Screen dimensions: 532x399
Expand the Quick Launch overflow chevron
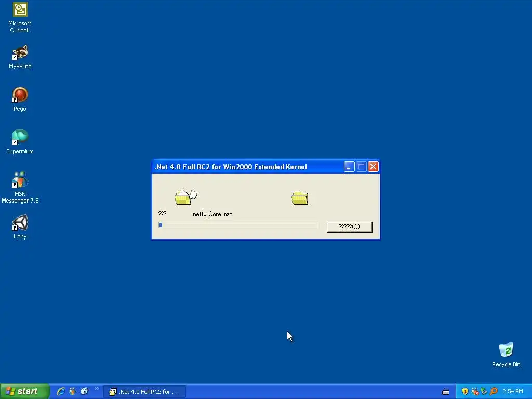coord(97,389)
